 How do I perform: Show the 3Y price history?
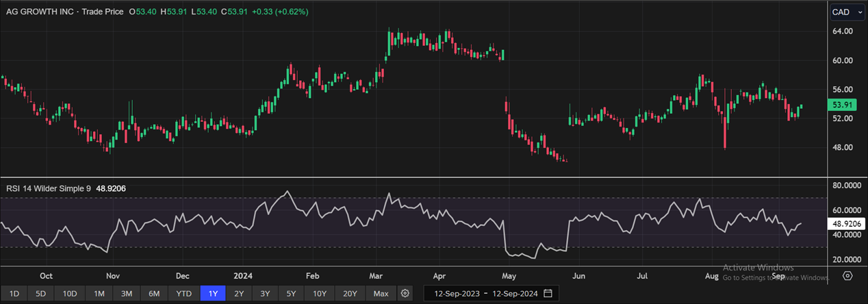[x=265, y=294]
